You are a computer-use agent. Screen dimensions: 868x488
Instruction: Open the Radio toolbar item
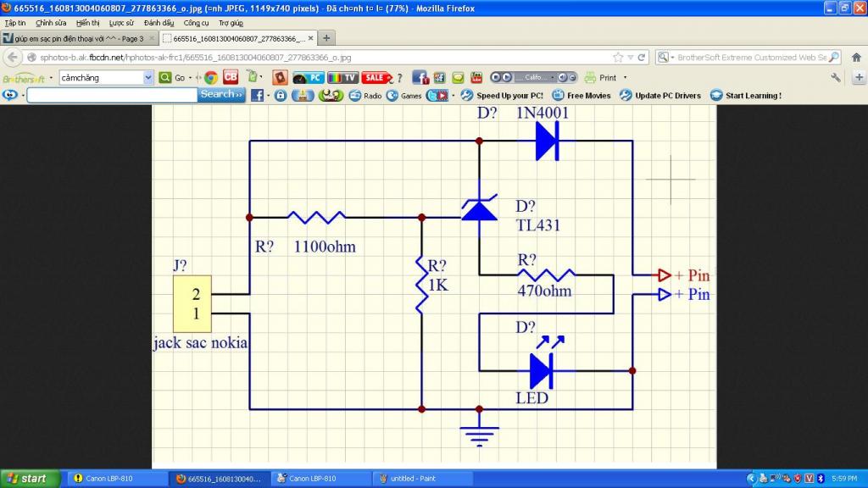click(365, 95)
